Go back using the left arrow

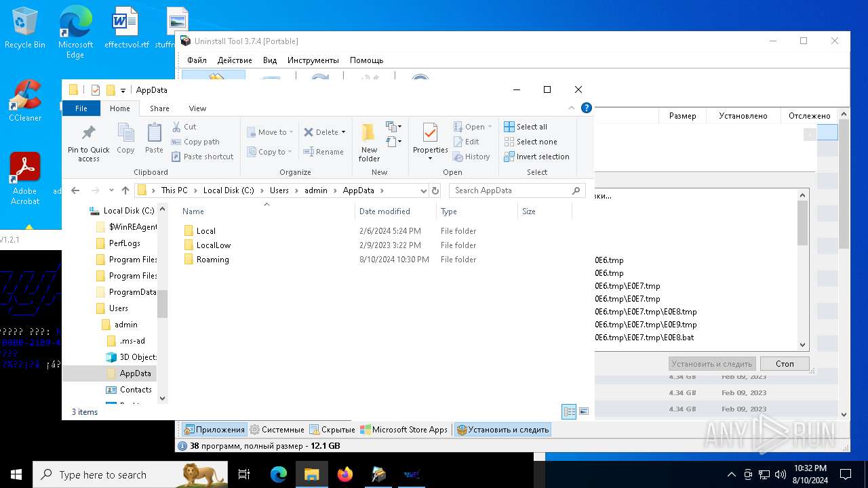[75, 190]
